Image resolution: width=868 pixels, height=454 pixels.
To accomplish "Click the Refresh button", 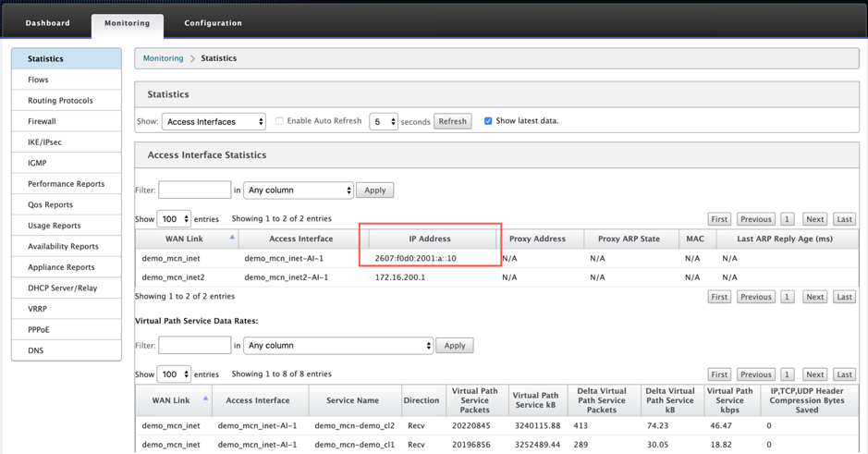I will pos(453,121).
